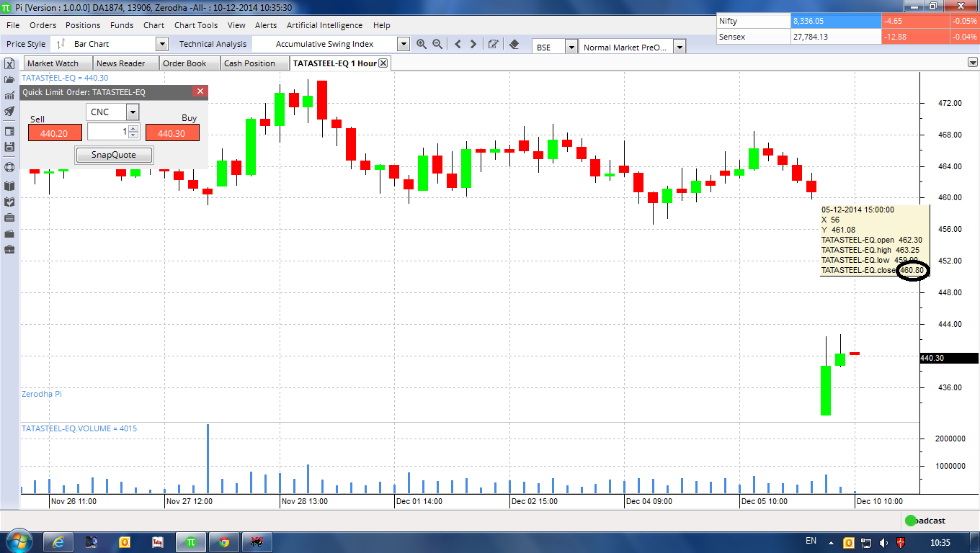Image resolution: width=980 pixels, height=553 pixels.
Task: Click the Sell 440.20 price button
Action: click(55, 133)
